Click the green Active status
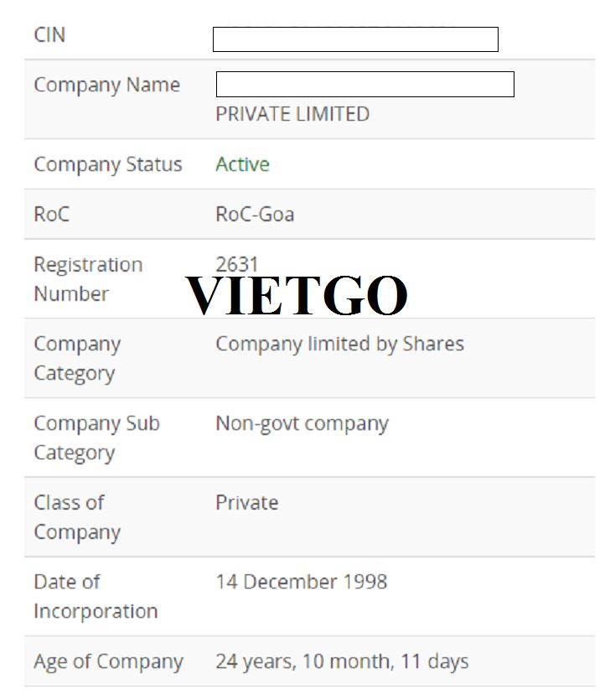This screenshot has height=700, width=610. tap(242, 164)
